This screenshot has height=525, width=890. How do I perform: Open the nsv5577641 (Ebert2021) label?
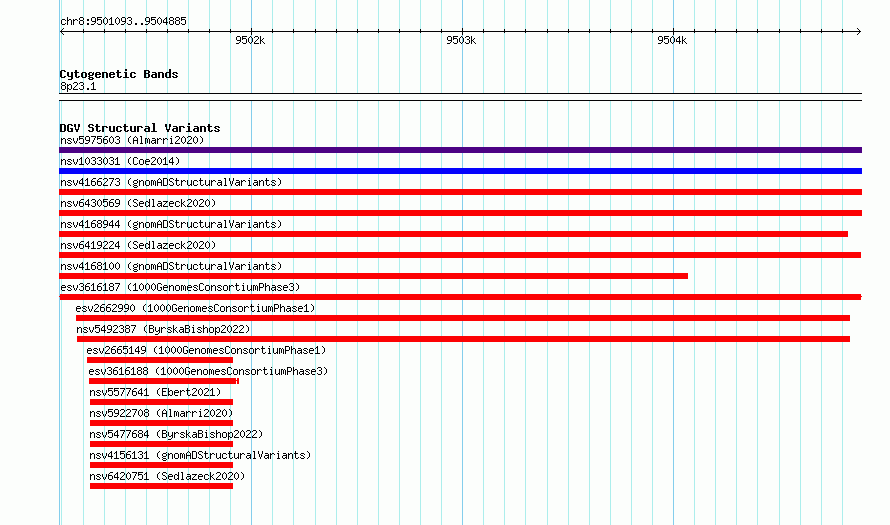point(155,392)
